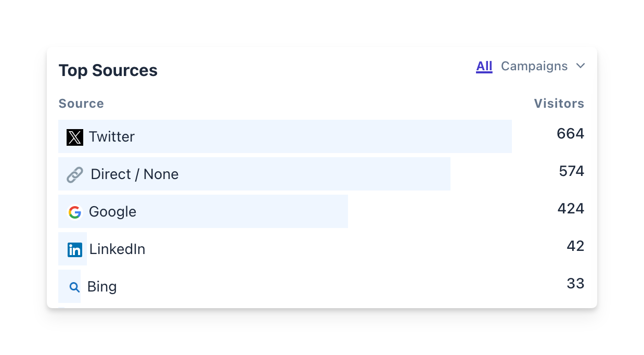Click the Source column header
Screen dimensions: 644x355
click(81, 104)
